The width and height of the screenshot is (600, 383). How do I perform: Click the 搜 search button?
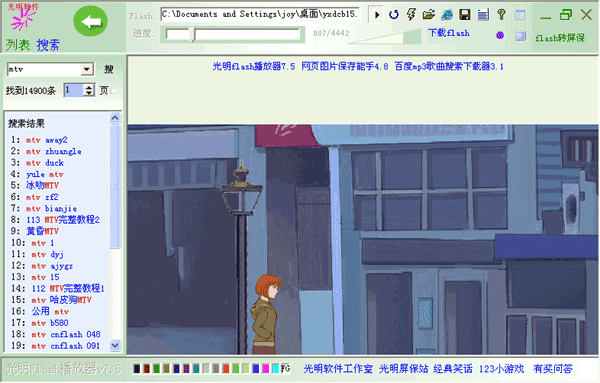tap(109, 69)
